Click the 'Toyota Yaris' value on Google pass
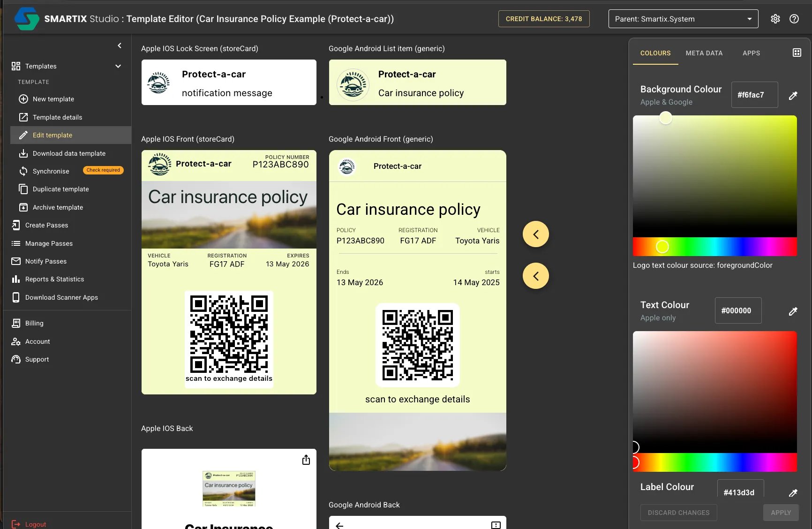The width and height of the screenshot is (812, 529). click(477, 241)
